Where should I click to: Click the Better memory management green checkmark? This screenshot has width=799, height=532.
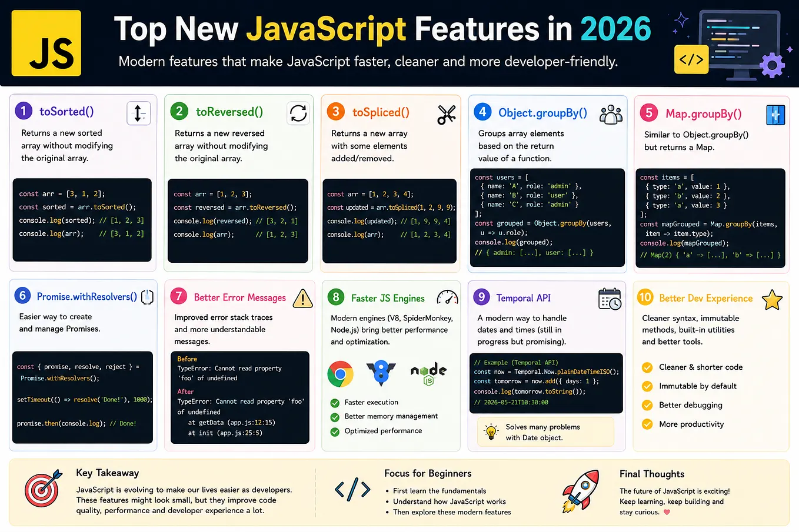pos(335,417)
